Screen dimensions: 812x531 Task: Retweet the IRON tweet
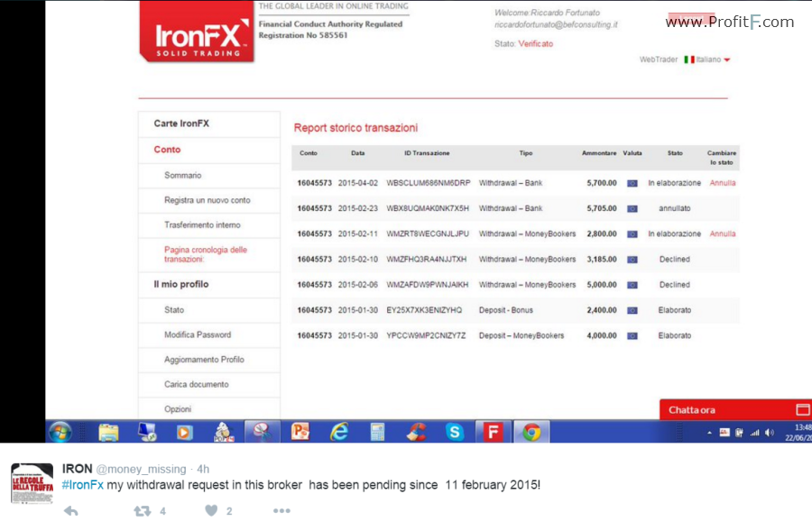tap(143, 511)
